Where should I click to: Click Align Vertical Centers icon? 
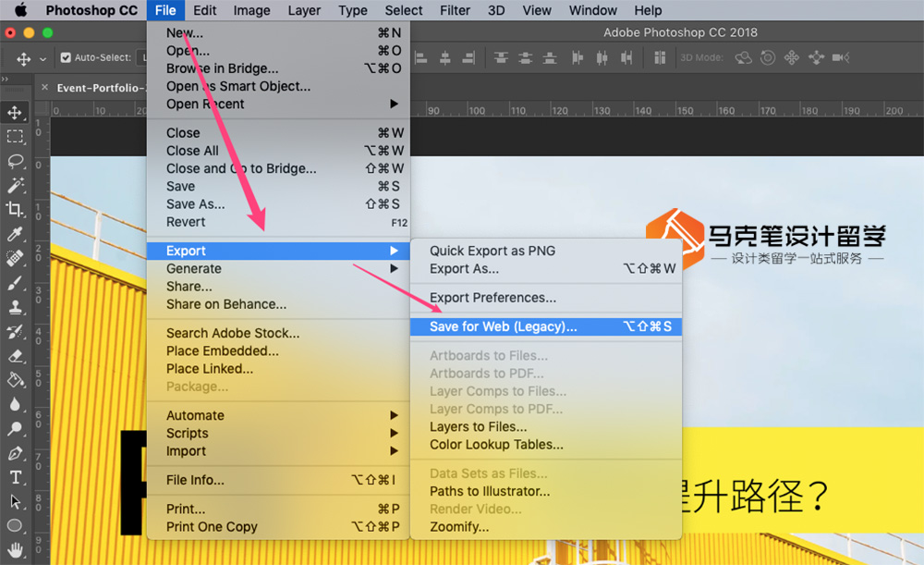[525, 58]
